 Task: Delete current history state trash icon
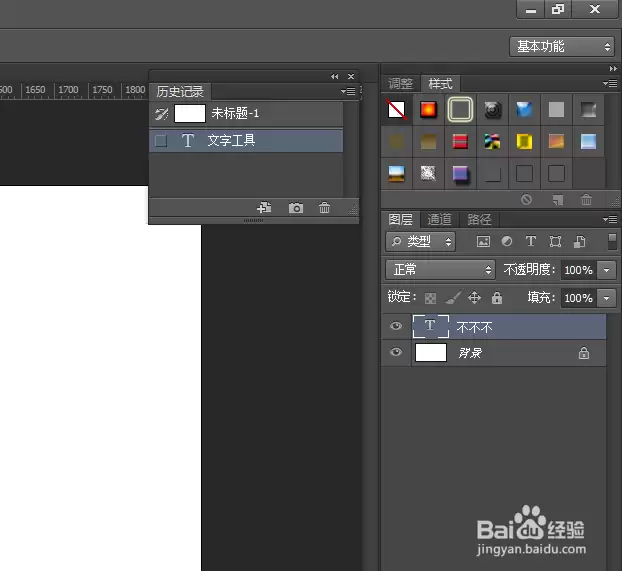(x=324, y=208)
